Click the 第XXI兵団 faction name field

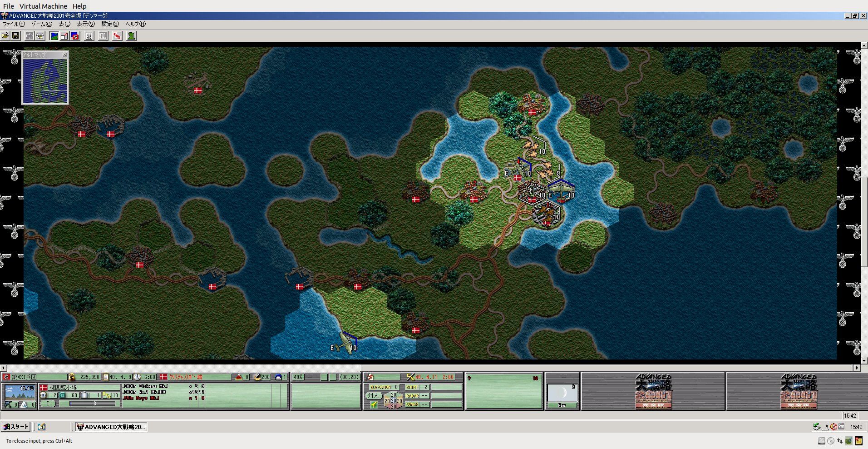click(39, 377)
